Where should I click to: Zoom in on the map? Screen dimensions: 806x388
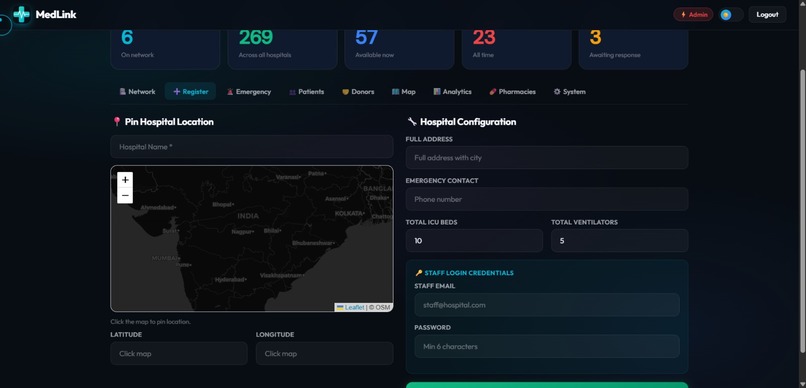125,180
